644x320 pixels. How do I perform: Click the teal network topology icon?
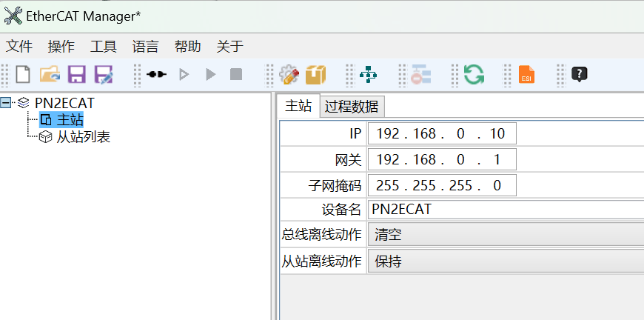point(369,75)
